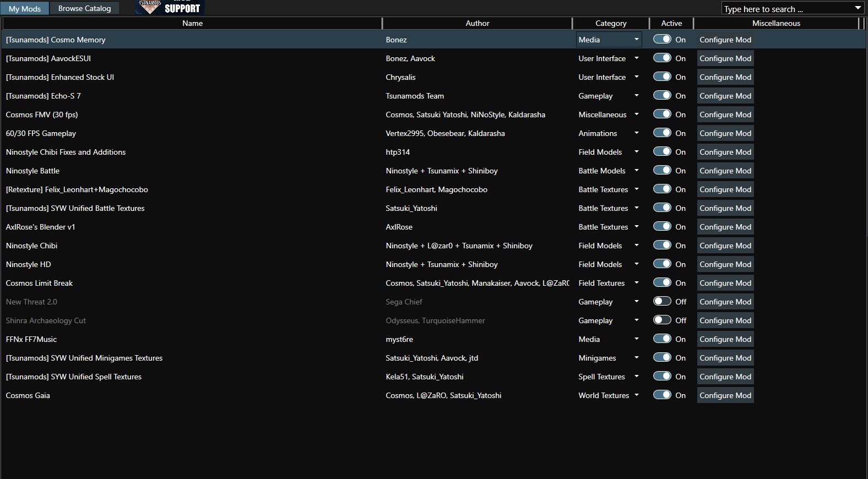Expand category dropdown for Ninostyle Chibi Fixes
Screen dimensions: 868x479
pyautogui.click(x=609, y=152)
